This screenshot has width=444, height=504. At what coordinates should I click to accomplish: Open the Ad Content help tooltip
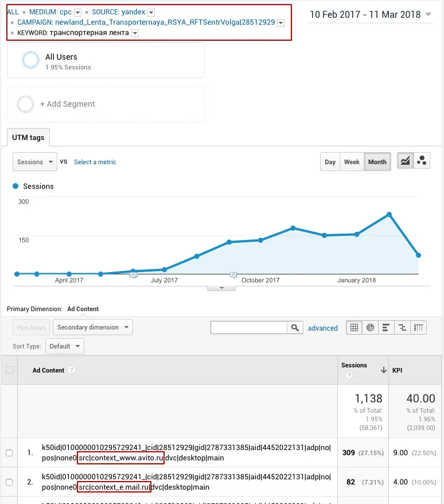[x=72, y=370]
